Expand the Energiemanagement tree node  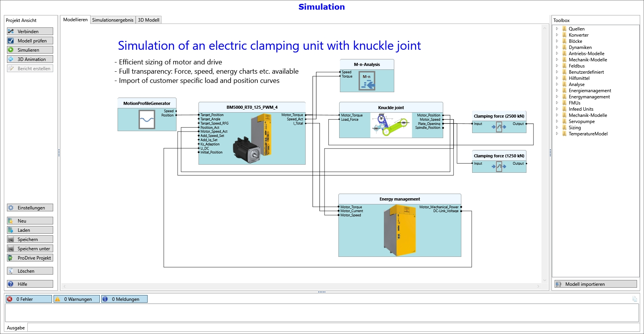click(557, 91)
